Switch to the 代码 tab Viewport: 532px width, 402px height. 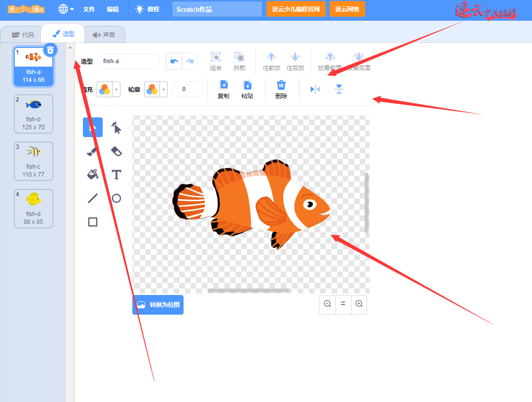pyautogui.click(x=23, y=35)
